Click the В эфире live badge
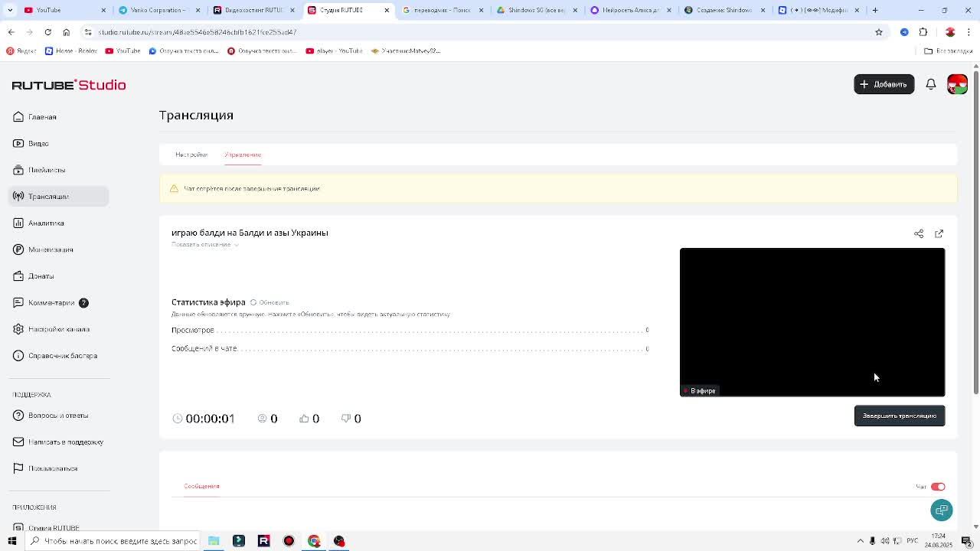The width and height of the screenshot is (980, 551). coord(700,391)
